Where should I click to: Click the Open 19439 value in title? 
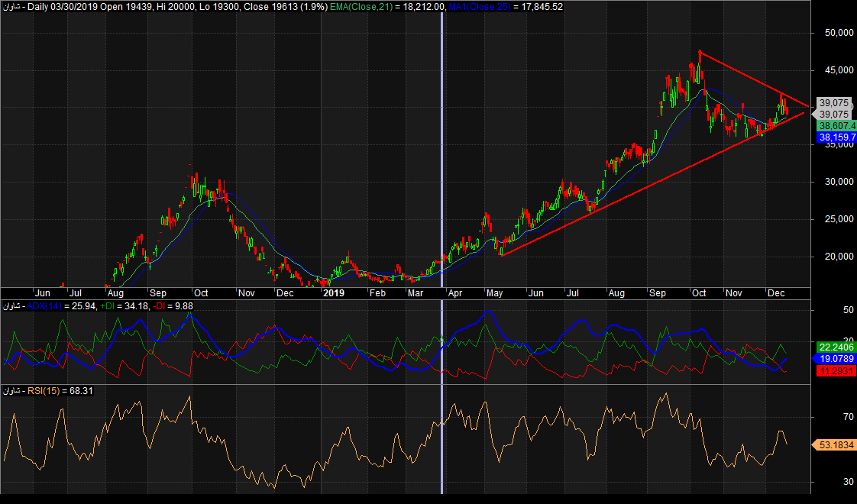pos(126,7)
